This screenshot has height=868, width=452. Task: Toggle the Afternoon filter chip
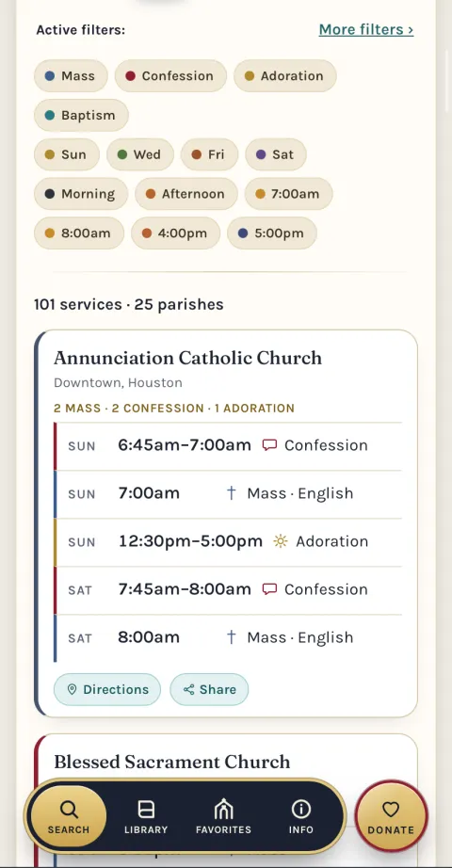pyautogui.click(x=186, y=194)
